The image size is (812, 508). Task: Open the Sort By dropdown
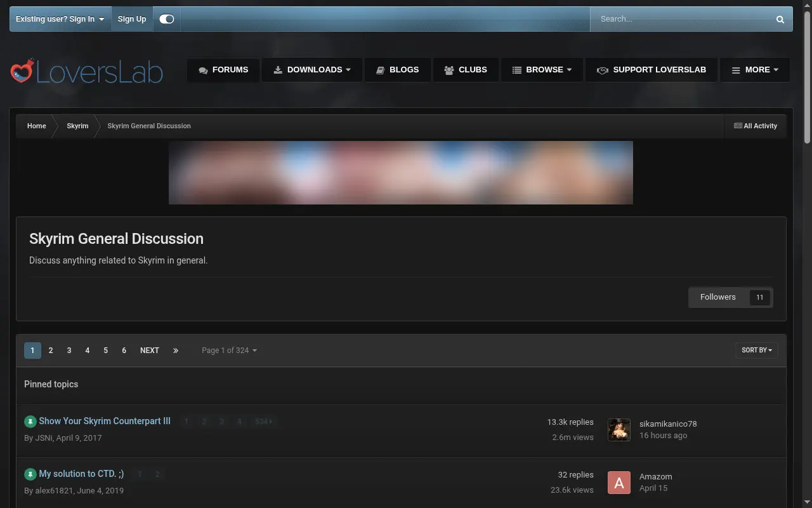[x=757, y=351]
